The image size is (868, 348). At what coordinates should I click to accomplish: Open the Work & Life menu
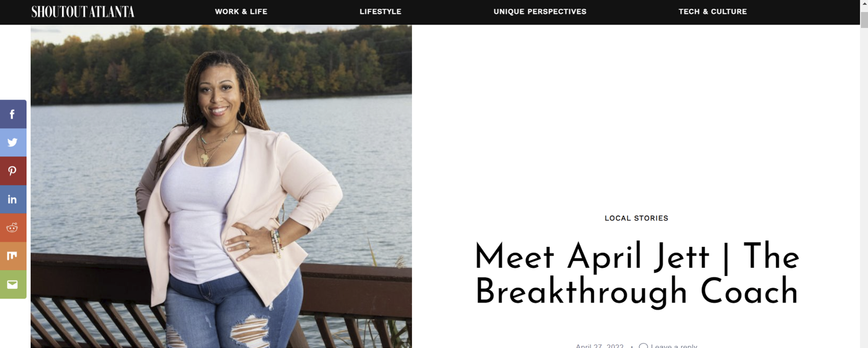pyautogui.click(x=241, y=12)
